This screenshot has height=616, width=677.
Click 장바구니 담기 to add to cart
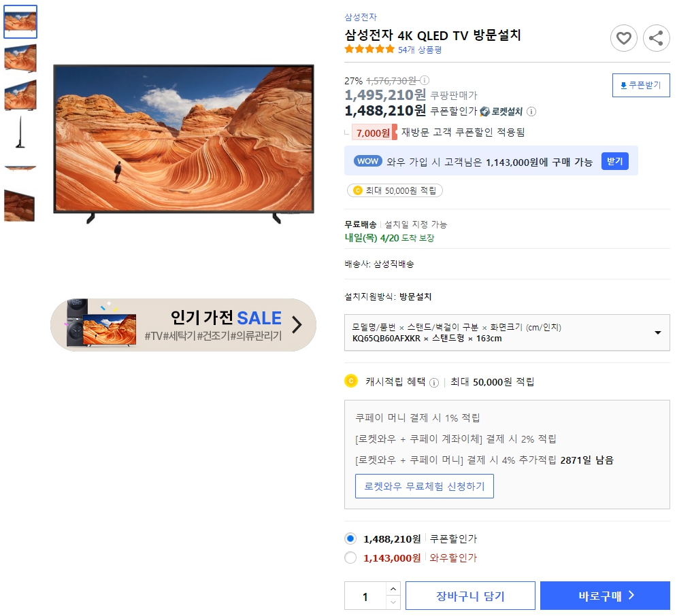470,595
